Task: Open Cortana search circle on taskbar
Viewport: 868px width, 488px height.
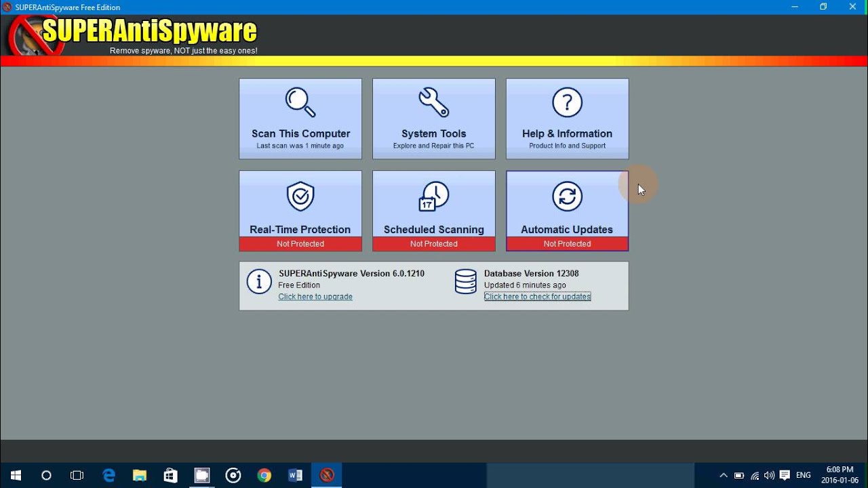Action: (x=46, y=476)
